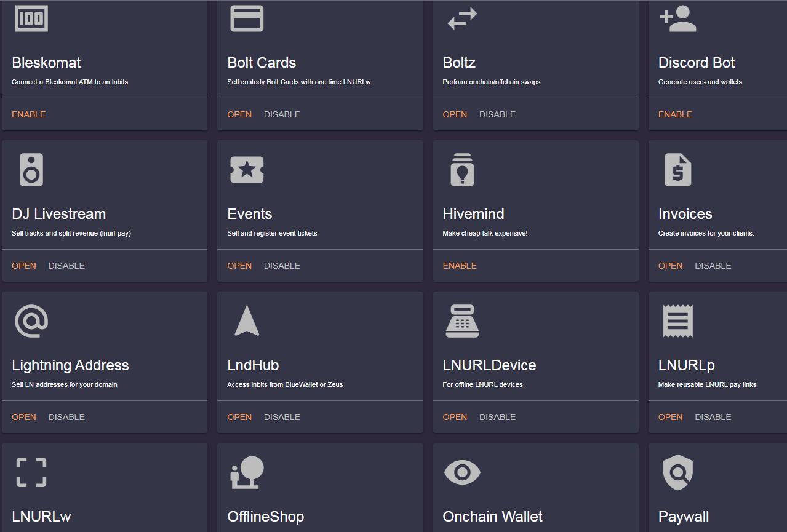Click the Onchain Wallet eye icon
Image resolution: width=787 pixels, height=532 pixels.
click(x=462, y=472)
